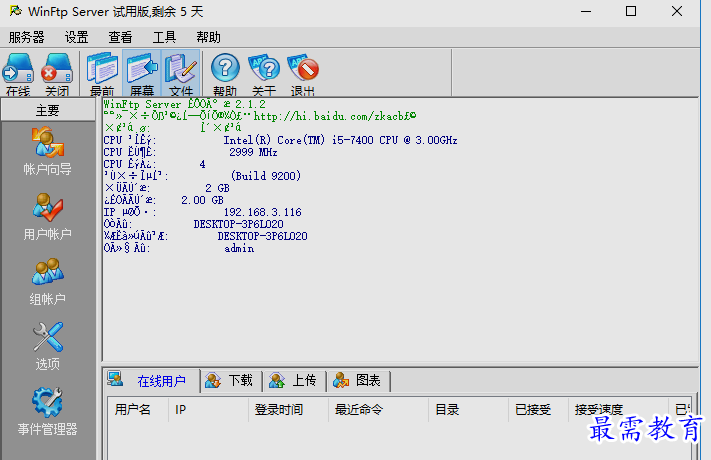Click the 用户名 column header
This screenshot has height=460, width=711.
point(138,410)
